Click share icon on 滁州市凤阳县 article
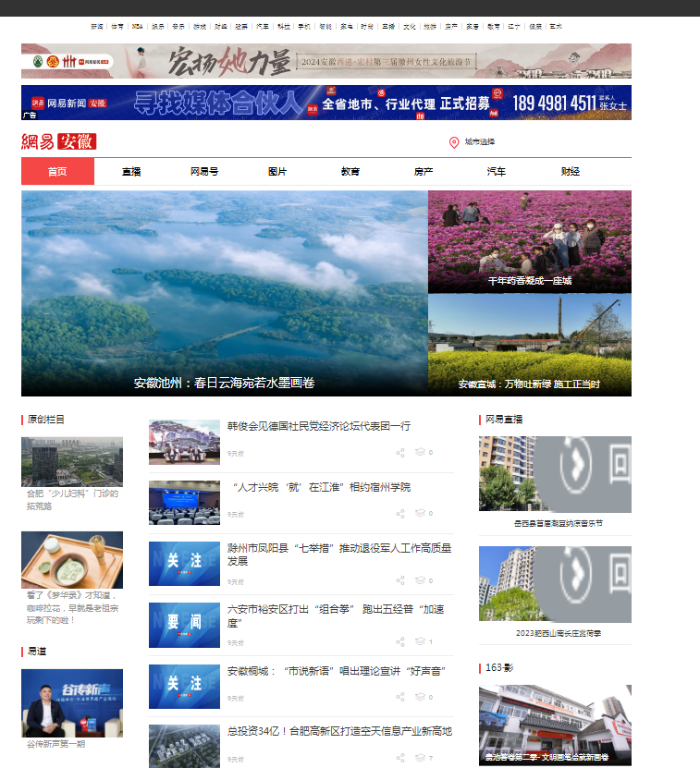 (x=400, y=581)
